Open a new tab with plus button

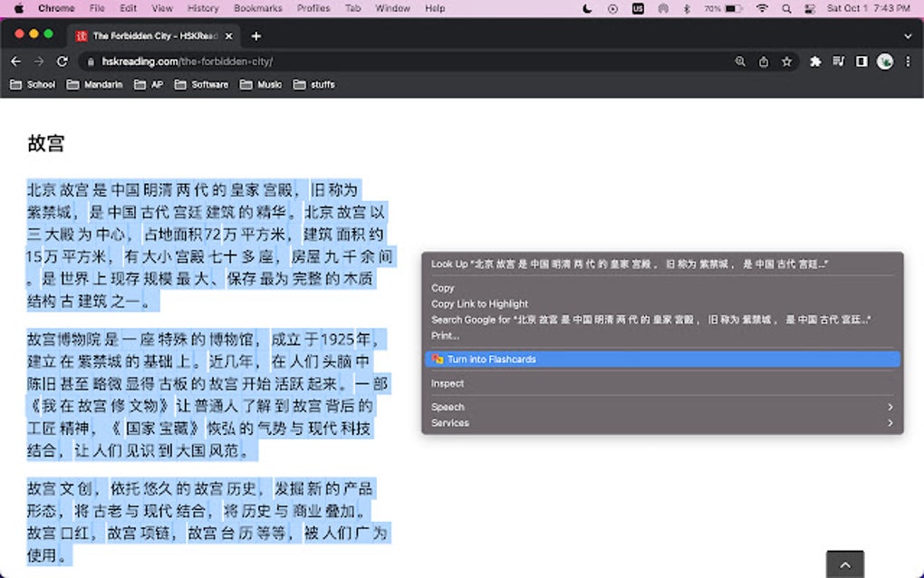pos(256,35)
